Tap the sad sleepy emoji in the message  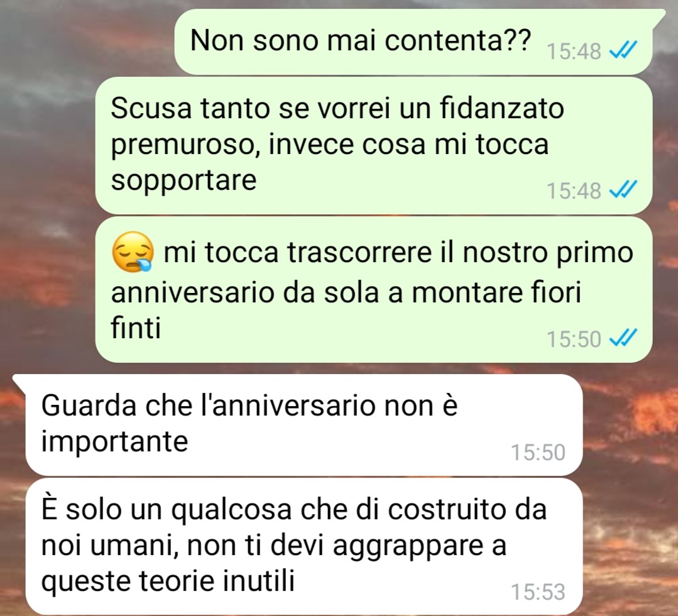tap(133, 252)
